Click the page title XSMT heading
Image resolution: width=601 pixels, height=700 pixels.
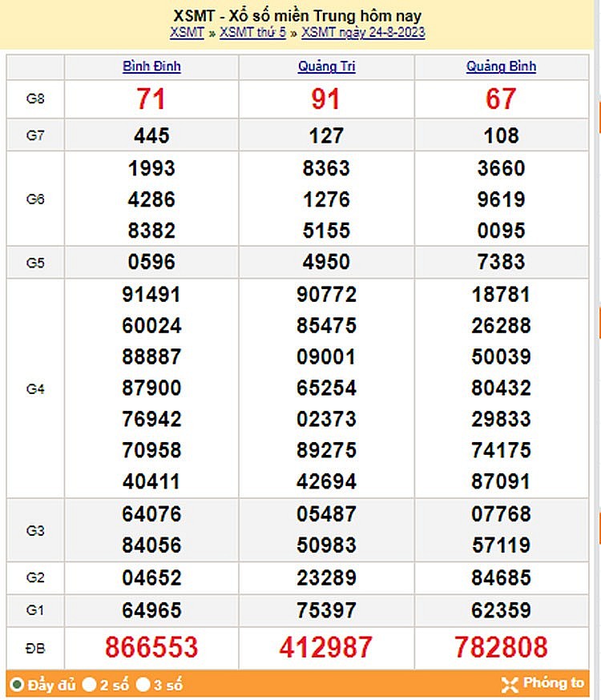[297, 16]
